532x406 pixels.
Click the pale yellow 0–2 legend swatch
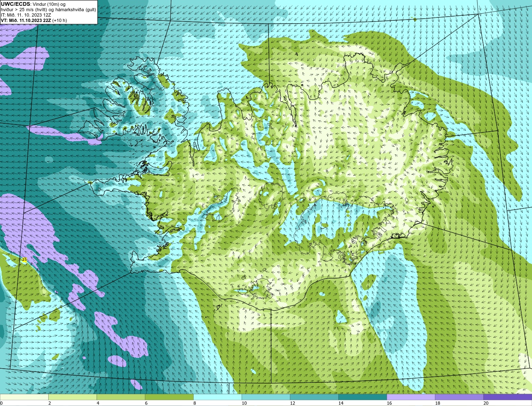tap(24, 397)
